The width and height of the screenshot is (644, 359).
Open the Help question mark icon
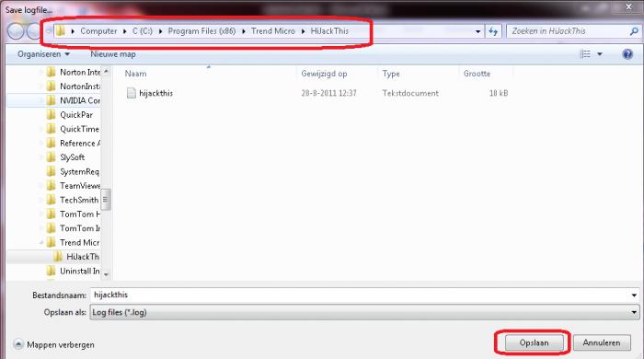point(627,53)
